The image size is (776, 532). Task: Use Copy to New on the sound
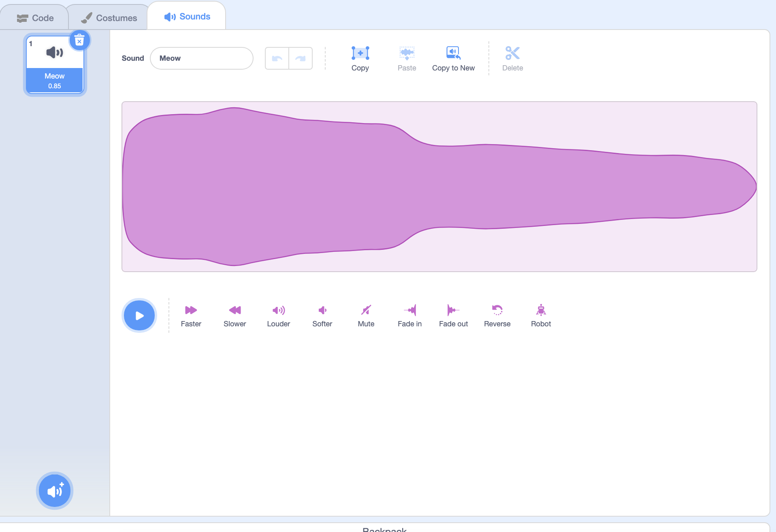pyautogui.click(x=453, y=58)
